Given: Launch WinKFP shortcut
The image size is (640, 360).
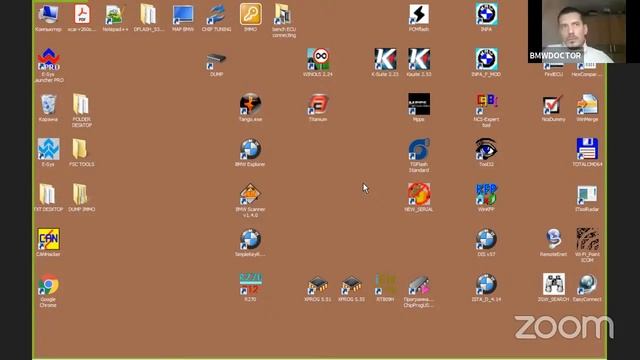Looking at the screenshot, I should [486, 194].
